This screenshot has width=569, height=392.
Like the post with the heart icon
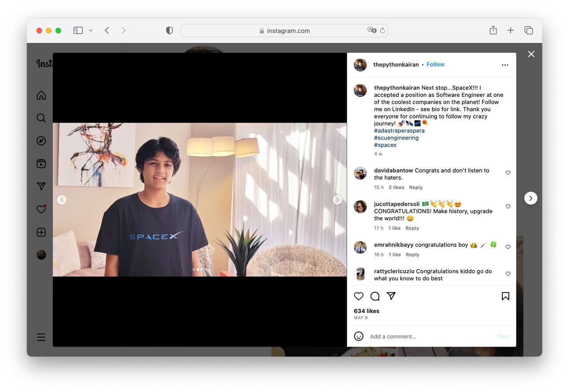[x=358, y=296]
